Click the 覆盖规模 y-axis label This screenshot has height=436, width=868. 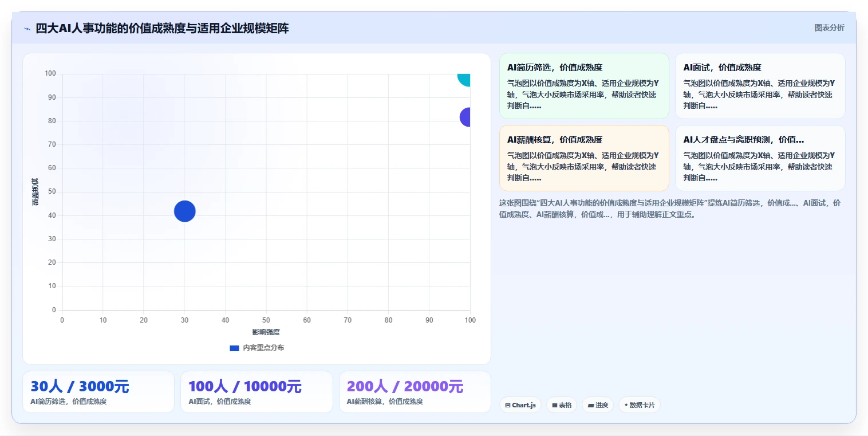[35, 192]
